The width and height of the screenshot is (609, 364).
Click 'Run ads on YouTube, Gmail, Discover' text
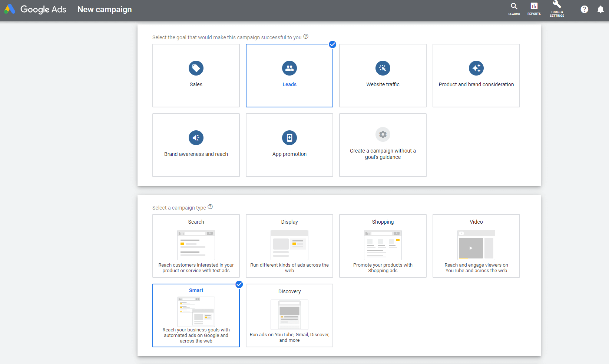289,337
